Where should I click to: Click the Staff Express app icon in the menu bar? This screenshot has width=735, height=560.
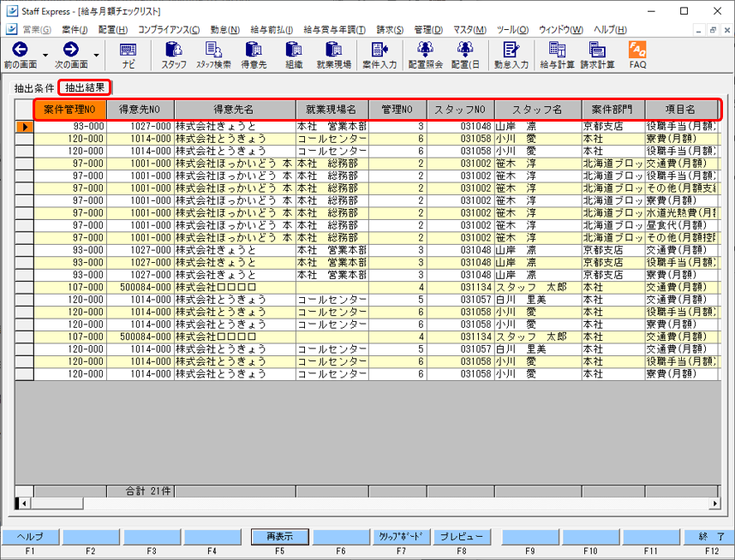click(x=12, y=29)
